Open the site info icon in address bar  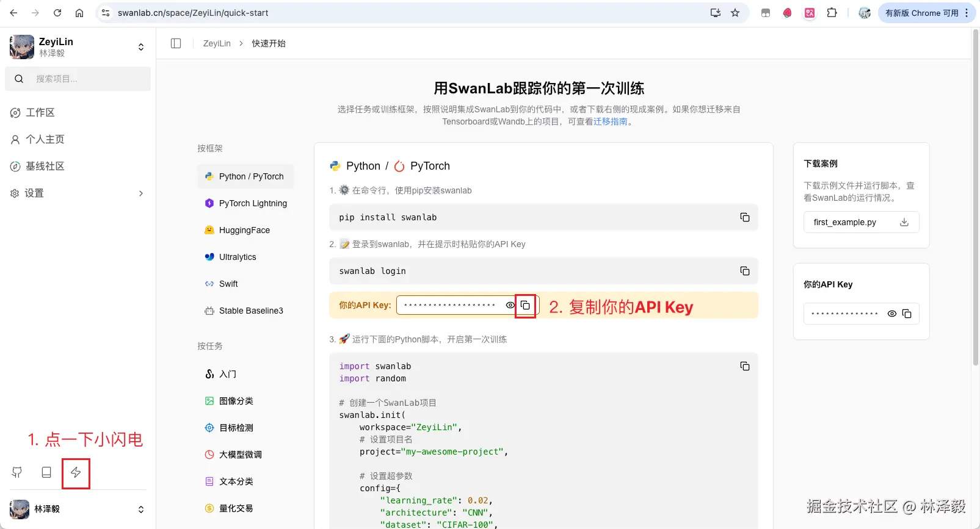pyautogui.click(x=106, y=13)
